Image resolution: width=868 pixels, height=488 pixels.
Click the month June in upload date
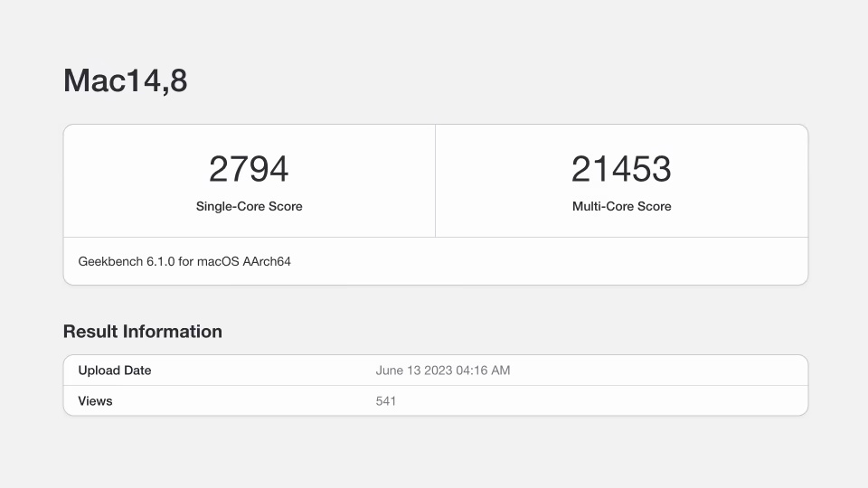pos(390,371)
